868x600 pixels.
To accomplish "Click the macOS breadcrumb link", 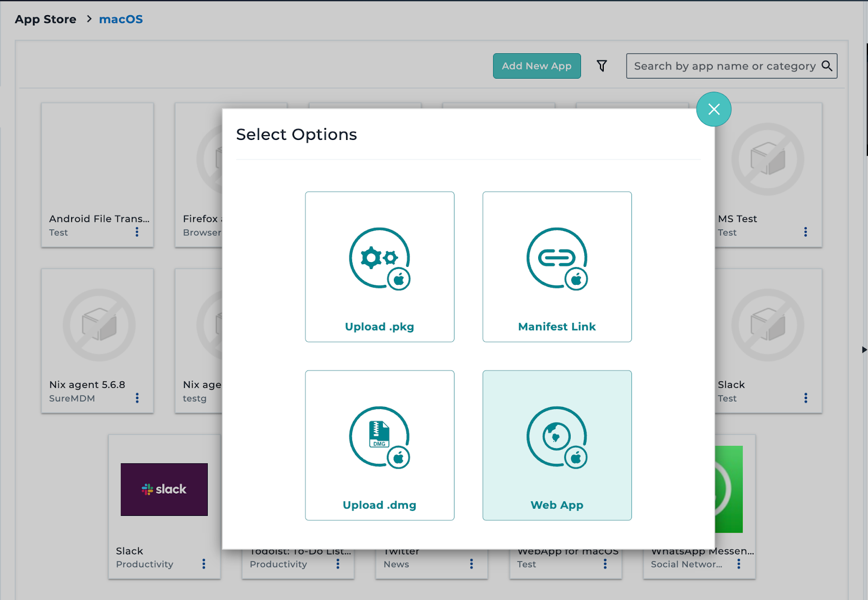I will [121, 20].
